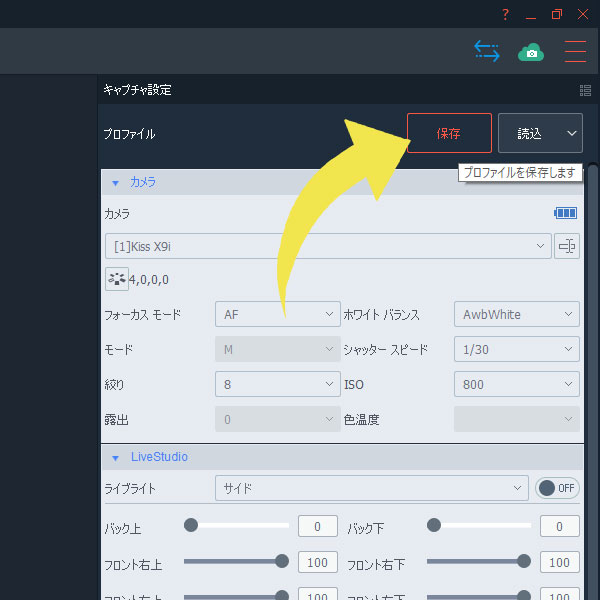Viewport: 600px width, 600px height.
Task: Open the hamburger menu in the header
Action: (x=575, y=51)
